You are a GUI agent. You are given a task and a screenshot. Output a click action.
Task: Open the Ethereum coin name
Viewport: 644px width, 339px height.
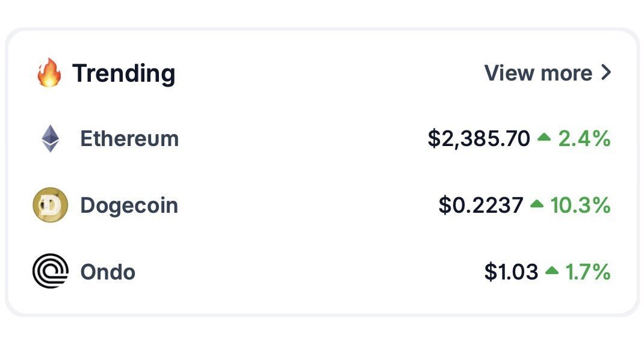129,139
